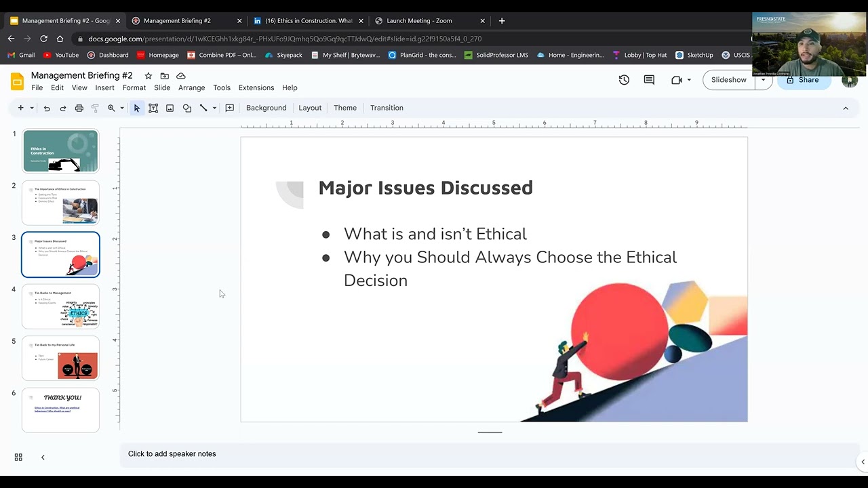Select slide 4 Tie-Backs to Management thumbnail

click(60, 306)
